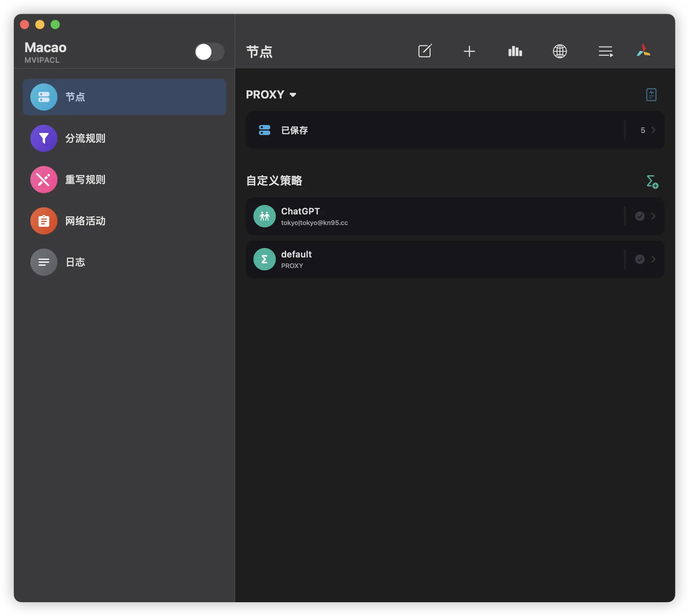Open the node edit icon in toolbar
This screenshot has height=616, width=689.
[x=425, y=51]
